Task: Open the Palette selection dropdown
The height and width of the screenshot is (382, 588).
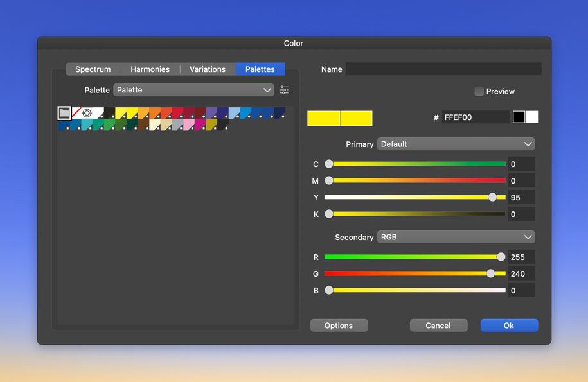Action: pos(193,90)
